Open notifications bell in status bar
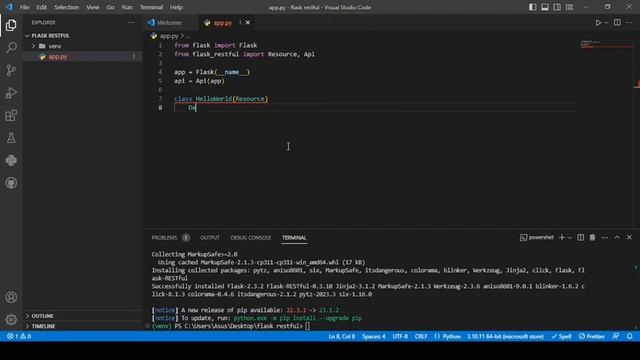 click(629, 336)
